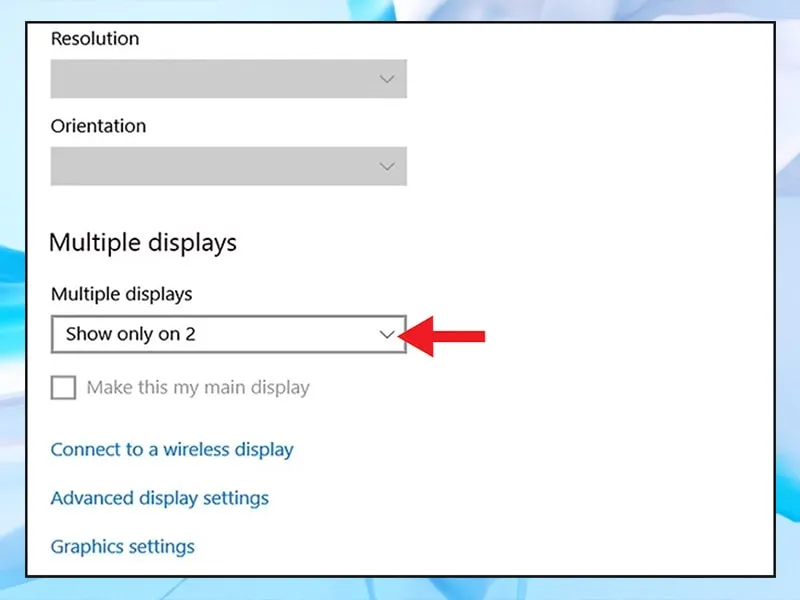Click the Resolution field label
Image resolution: width=800 pixels, height=600 pixels.
95,39
